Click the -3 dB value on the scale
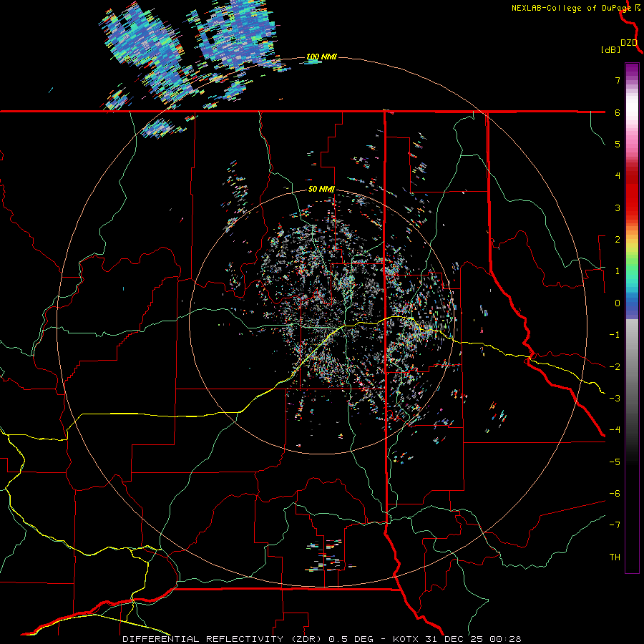The height and width of the screenshot is (644, 644). point(615,399)
